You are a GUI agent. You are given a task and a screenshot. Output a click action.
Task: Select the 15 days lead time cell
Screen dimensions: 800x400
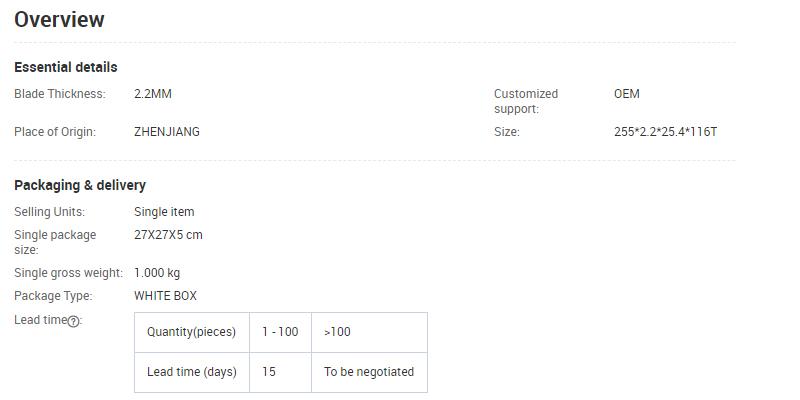pos(269,372)
